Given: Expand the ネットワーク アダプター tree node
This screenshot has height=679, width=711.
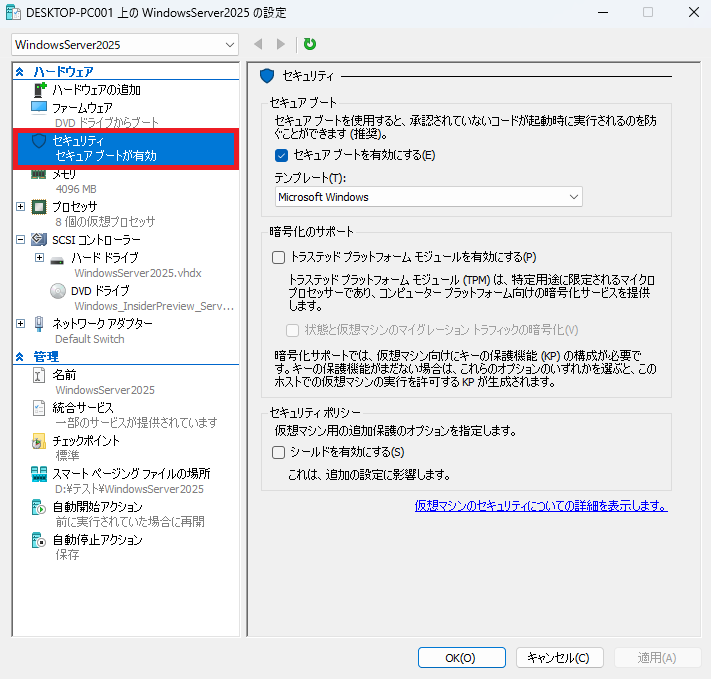Looking at the screenshot, I should tap(20, 323).
